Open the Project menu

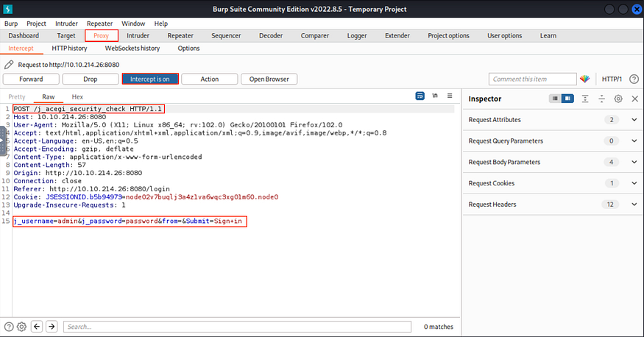click(x=36, y=24)
